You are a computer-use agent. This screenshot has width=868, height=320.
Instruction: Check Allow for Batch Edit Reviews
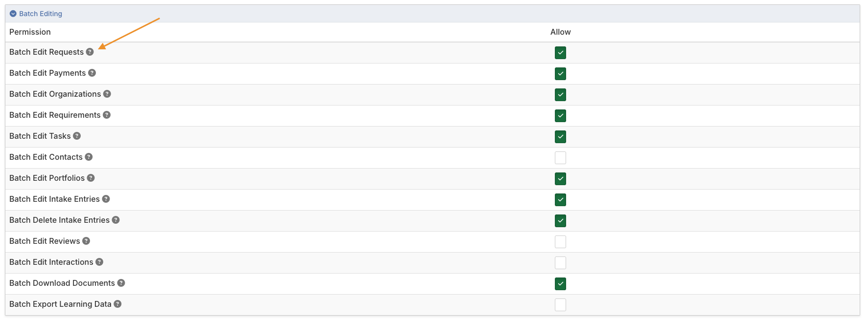point(560,242)
